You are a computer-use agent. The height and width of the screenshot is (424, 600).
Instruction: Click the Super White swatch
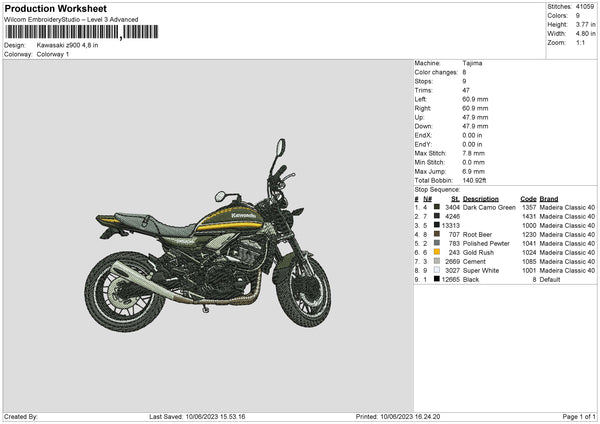click(437, 270)
